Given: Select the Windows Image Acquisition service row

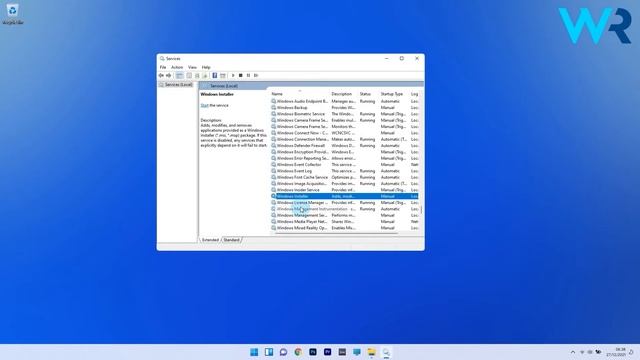Looking at the screenshot, I should (x=344, y=184).
